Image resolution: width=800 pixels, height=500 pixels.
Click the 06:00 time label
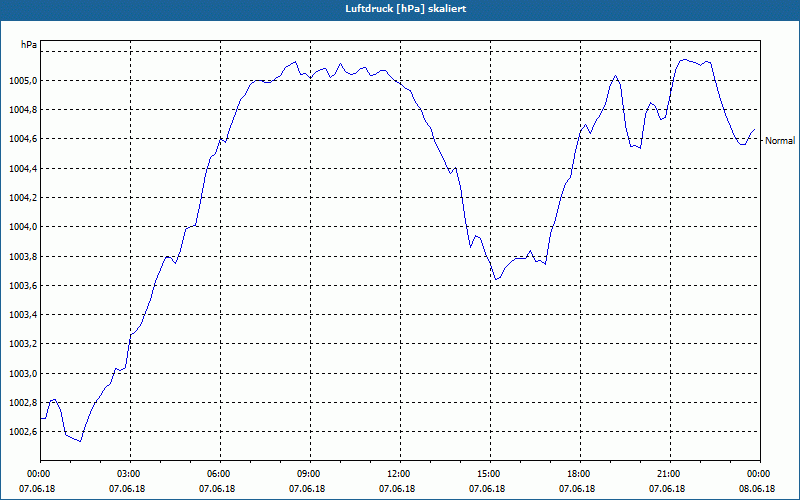(220, 474)
